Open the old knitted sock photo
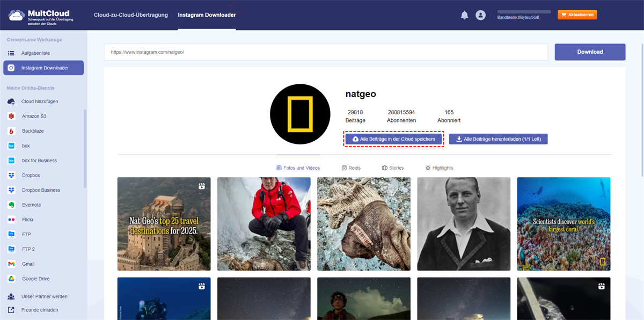This screenshot has width=644, height=320. [x=363, y=224]
